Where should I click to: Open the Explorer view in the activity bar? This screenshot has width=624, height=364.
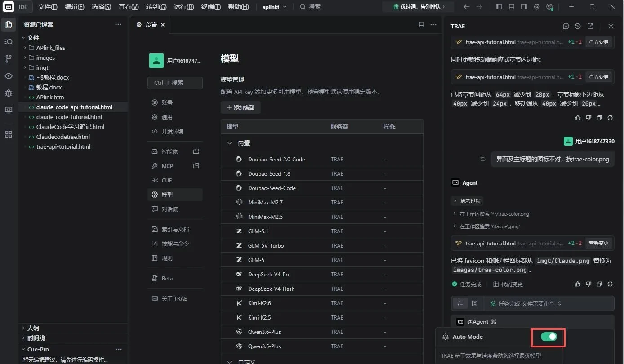[x=9, y=25]
